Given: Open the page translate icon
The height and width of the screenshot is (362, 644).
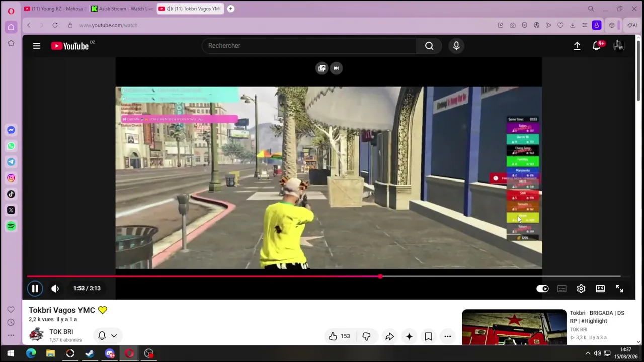Looking at the screenshot, I should 536,25.
